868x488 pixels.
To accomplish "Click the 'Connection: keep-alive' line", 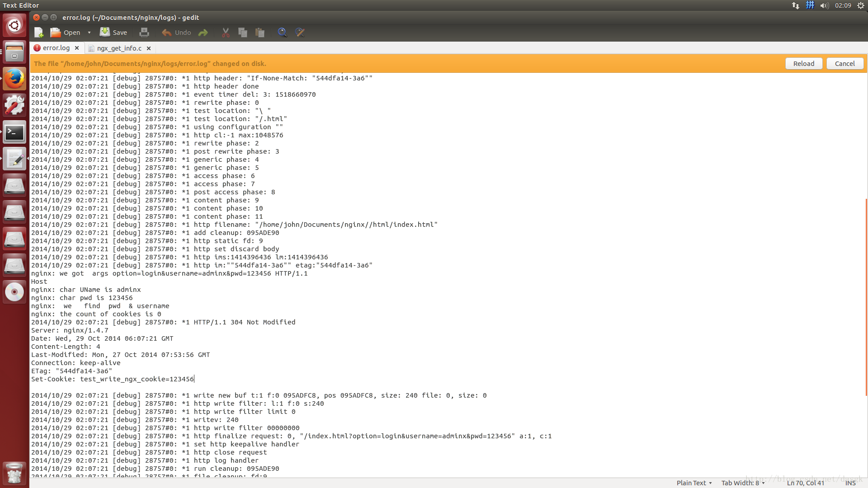I will (x=76, y=363).
